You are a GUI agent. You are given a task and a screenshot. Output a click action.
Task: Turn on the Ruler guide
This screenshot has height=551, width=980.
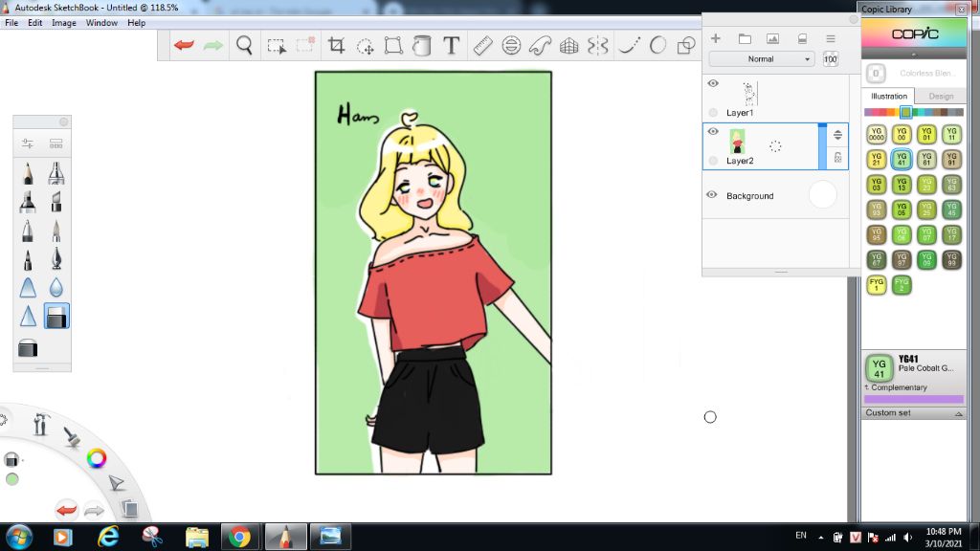[482, 46]
